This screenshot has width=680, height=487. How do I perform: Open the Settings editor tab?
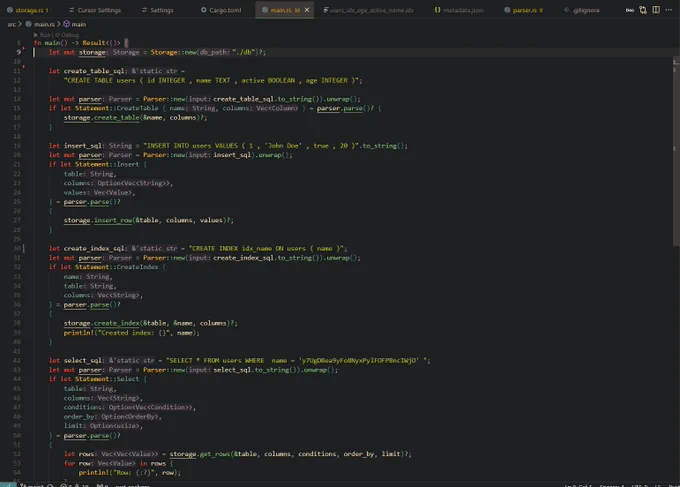pyautogui.click(x=157, y=10)
